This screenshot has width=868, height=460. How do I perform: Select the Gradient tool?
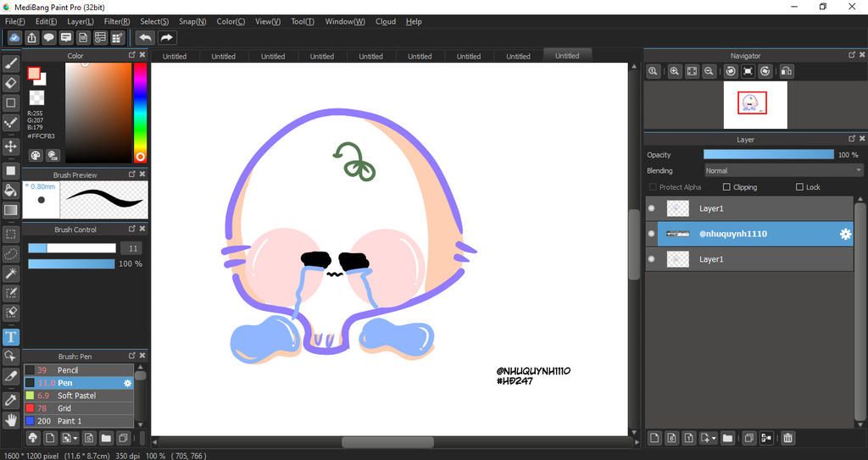click(x=10, y=210)
